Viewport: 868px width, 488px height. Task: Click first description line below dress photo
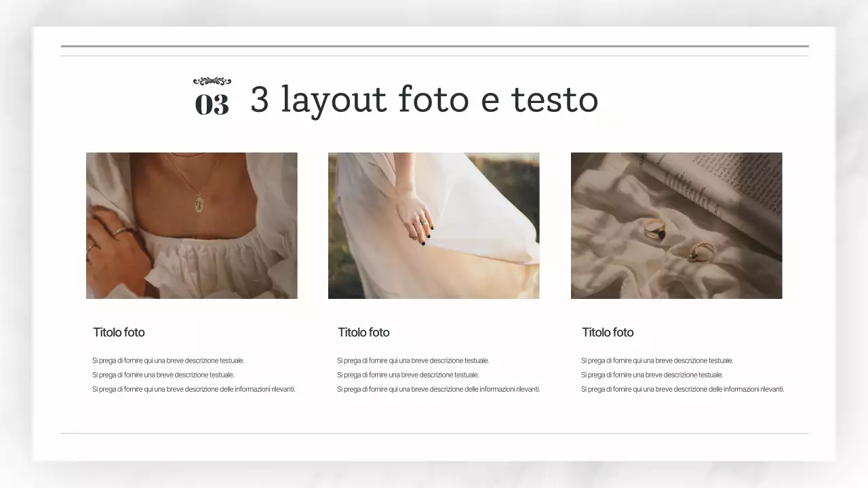[413, 361]
